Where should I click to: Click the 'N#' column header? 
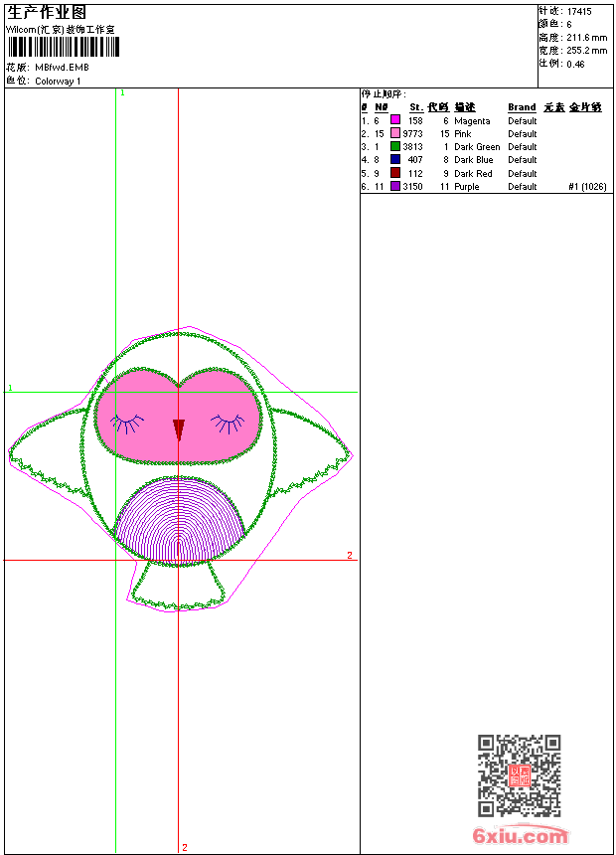(x=382, y=107)
